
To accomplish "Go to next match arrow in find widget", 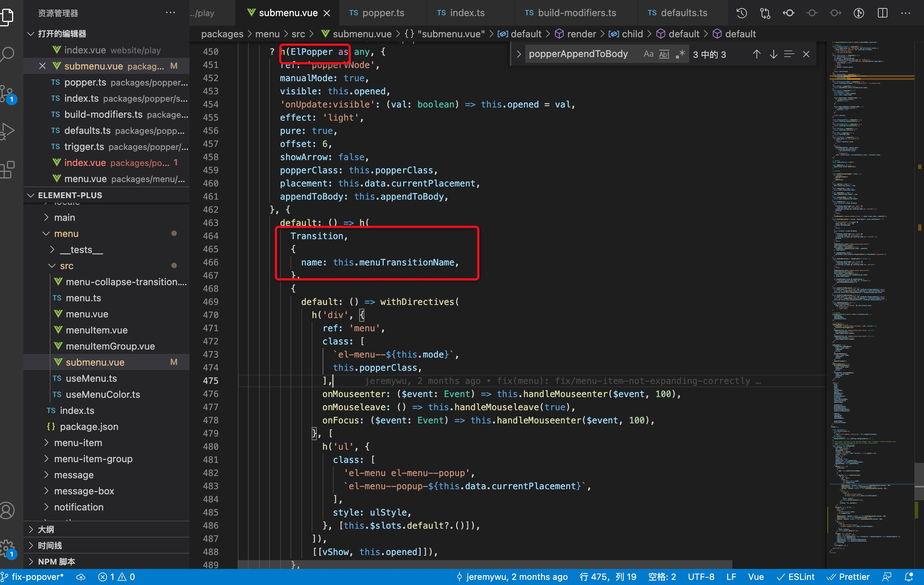I will [773, 54].
